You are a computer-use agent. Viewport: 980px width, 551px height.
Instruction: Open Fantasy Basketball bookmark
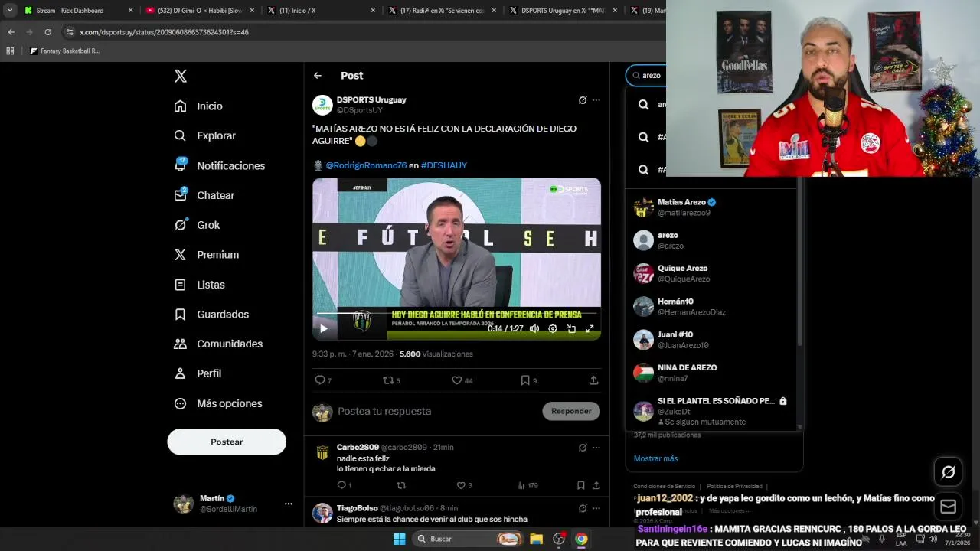(x=64, y=51)
